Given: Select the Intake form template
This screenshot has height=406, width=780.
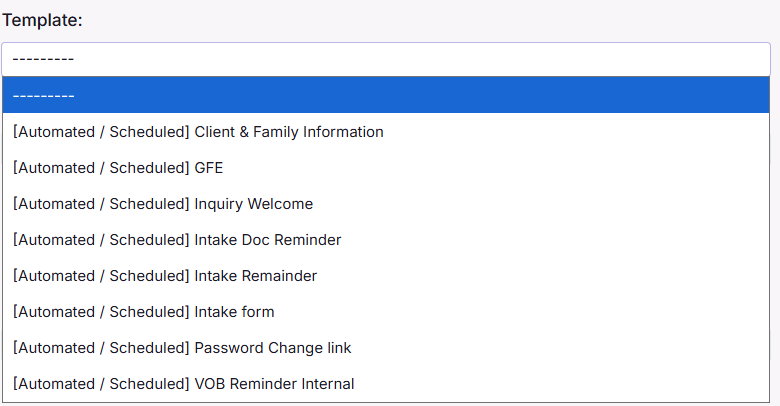Looking at the screenshot, I should (x=144, y=312).
